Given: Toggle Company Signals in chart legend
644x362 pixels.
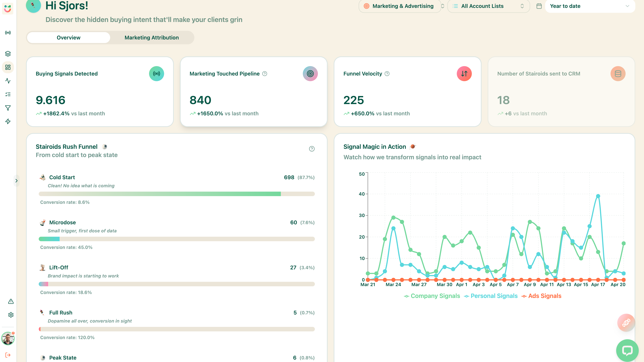Looking at the screenshot, I should [432, 296].
